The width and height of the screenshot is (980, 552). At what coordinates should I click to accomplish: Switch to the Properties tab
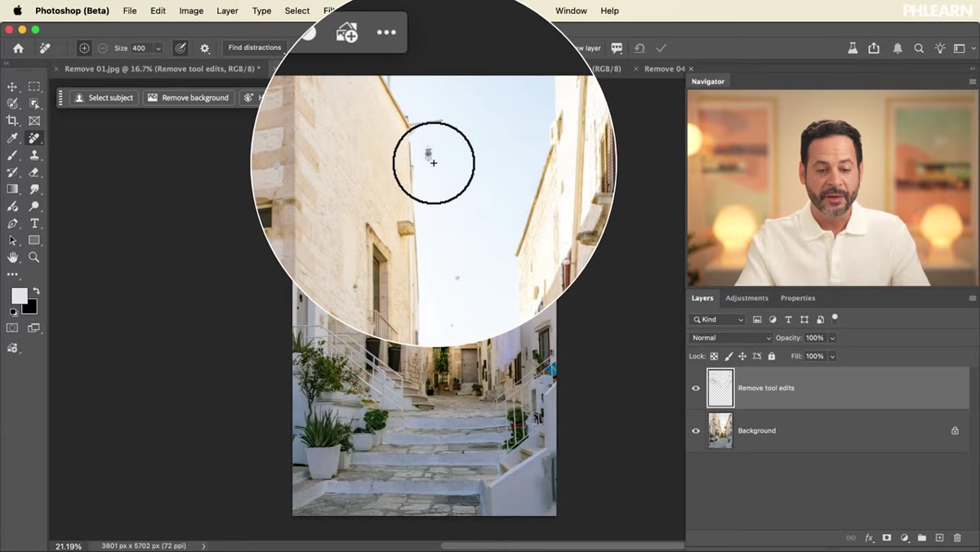(798, 298)
